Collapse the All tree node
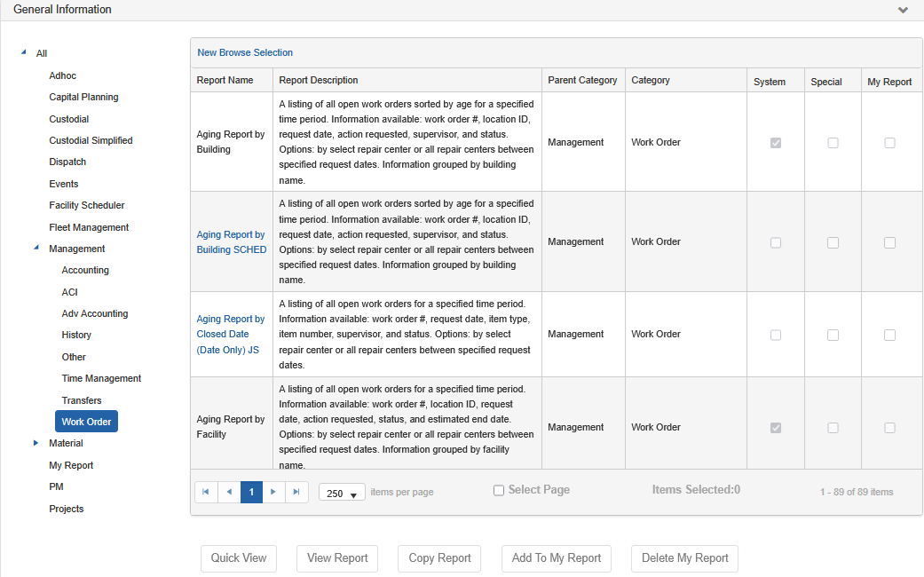 point(24,52)
